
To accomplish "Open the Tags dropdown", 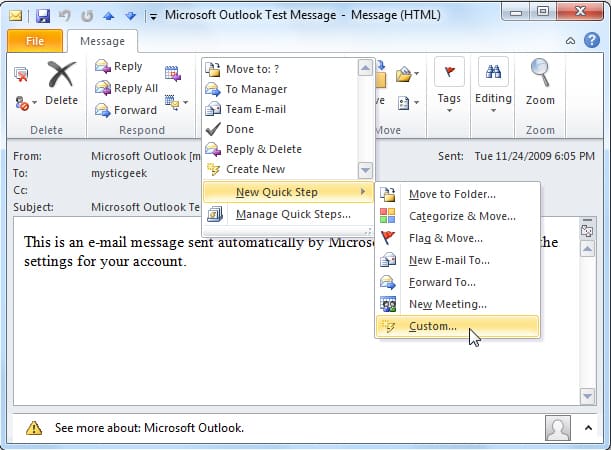I will (x=449, y=104).
